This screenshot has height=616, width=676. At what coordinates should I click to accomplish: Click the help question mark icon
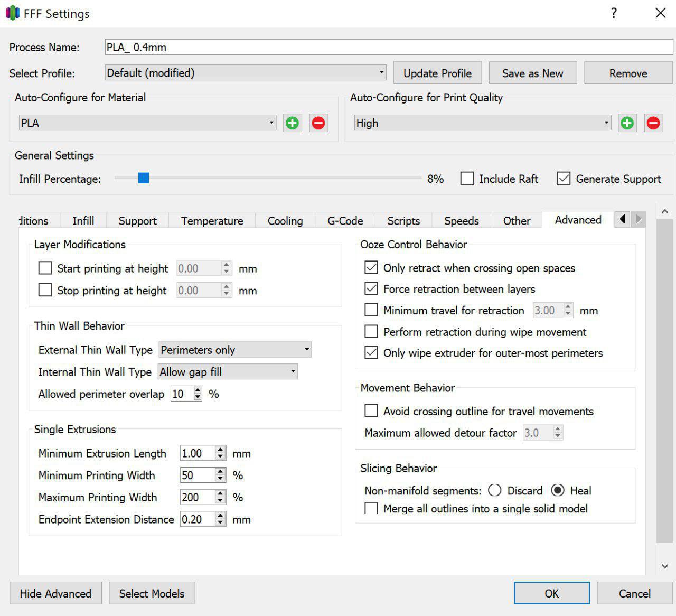[614, 13]
